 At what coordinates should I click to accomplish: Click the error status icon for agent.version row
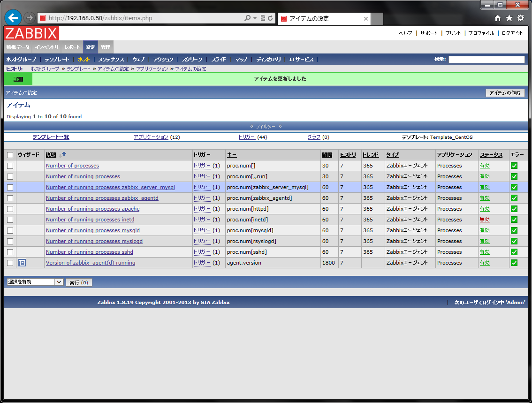514,263
